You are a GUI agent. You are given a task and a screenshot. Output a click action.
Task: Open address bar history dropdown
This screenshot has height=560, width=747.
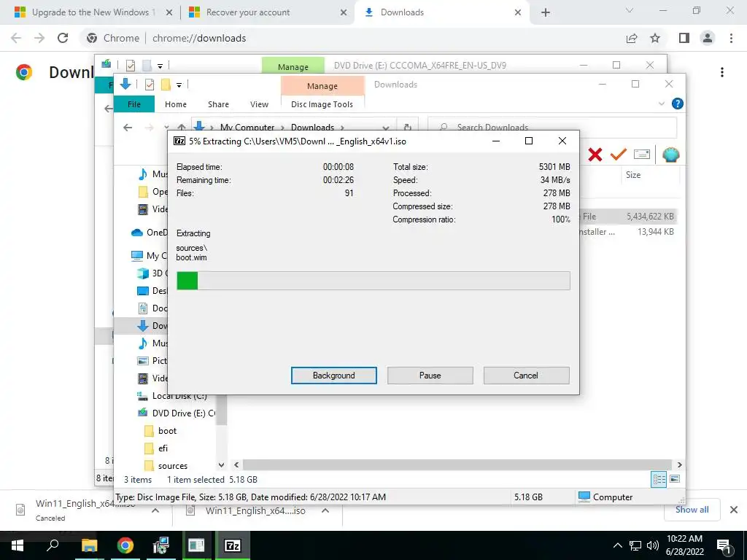tap(385, 128)
